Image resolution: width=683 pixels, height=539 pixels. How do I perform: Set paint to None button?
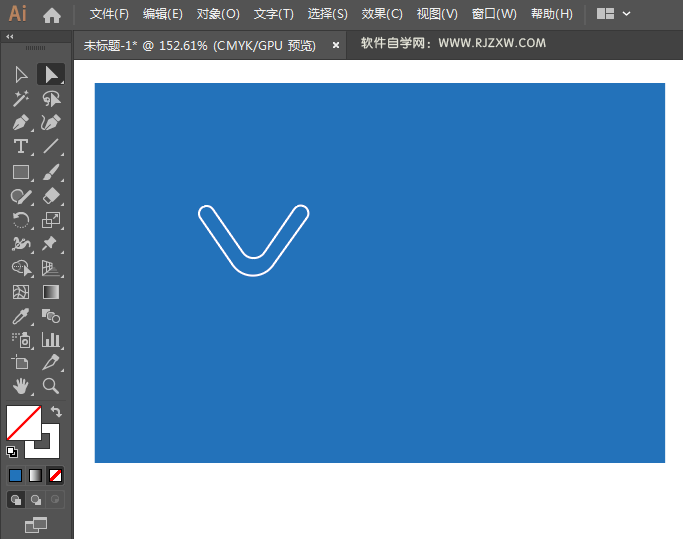pos(55,475)
